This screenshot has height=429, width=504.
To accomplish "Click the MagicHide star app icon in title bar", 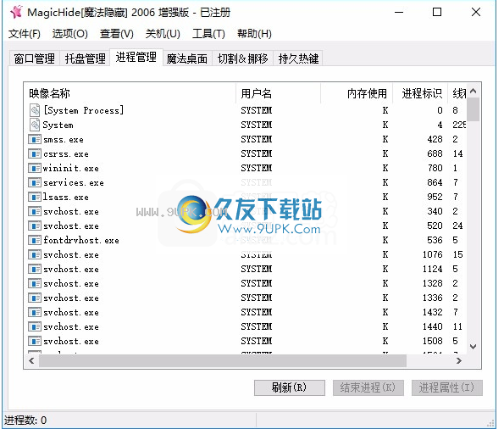I will 16,12.
